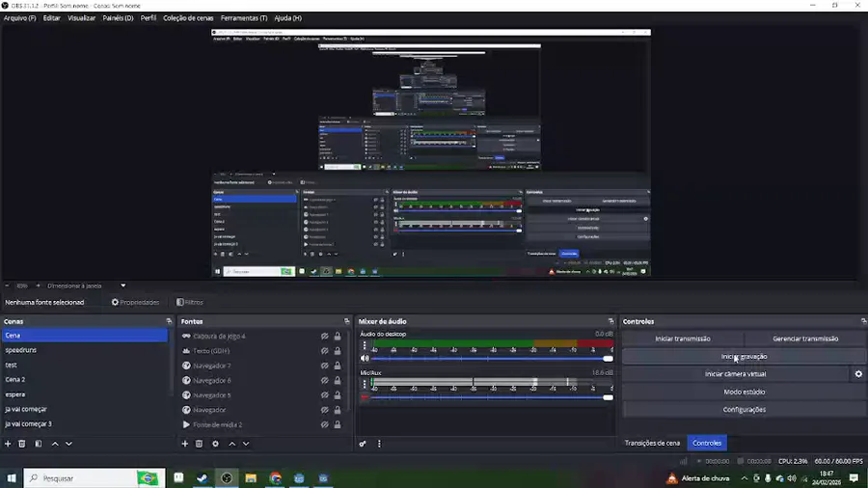The height and width of the screenshot is (488, 868).
Task: Open Coleção de cenas menu
Action: point(188,18)
